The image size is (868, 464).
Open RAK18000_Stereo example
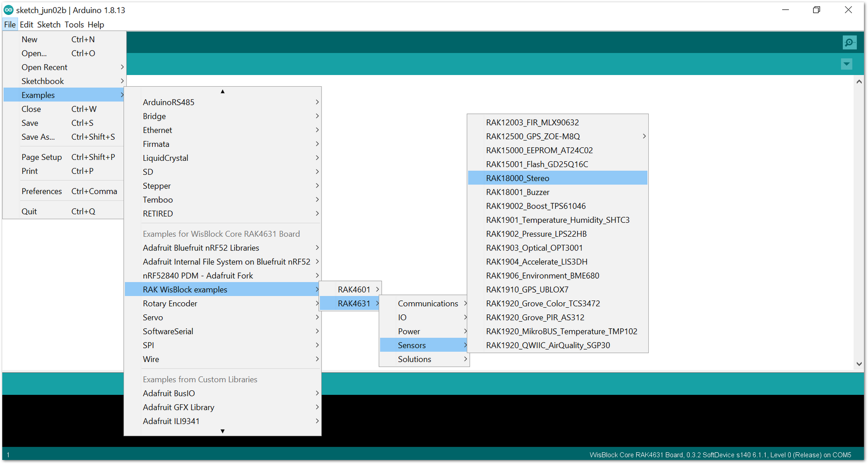[557, 178]
